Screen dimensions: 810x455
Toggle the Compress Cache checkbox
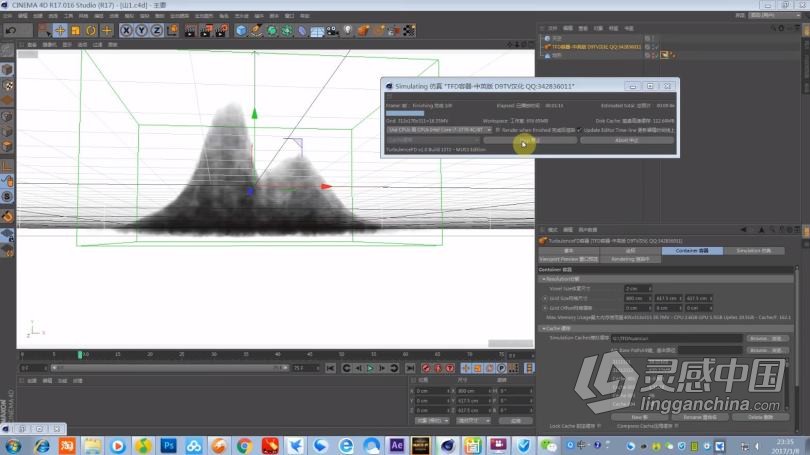(676, 426)
